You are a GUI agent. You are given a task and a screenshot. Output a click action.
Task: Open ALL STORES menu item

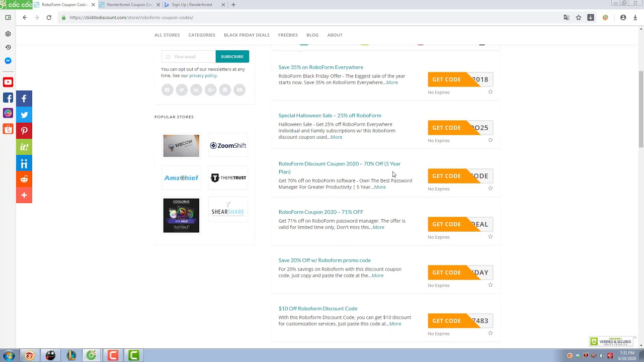pyautogui.click(x=167, y=35)
